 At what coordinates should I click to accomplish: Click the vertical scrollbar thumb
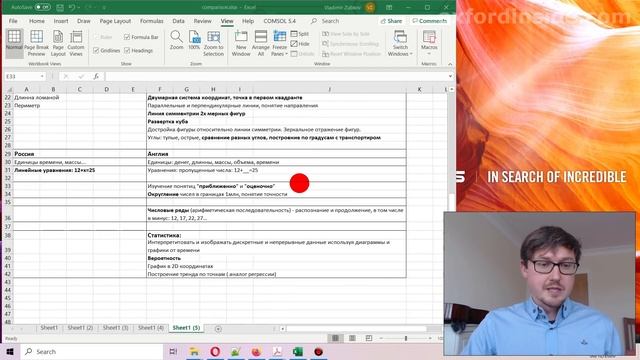tap(451, 201)
